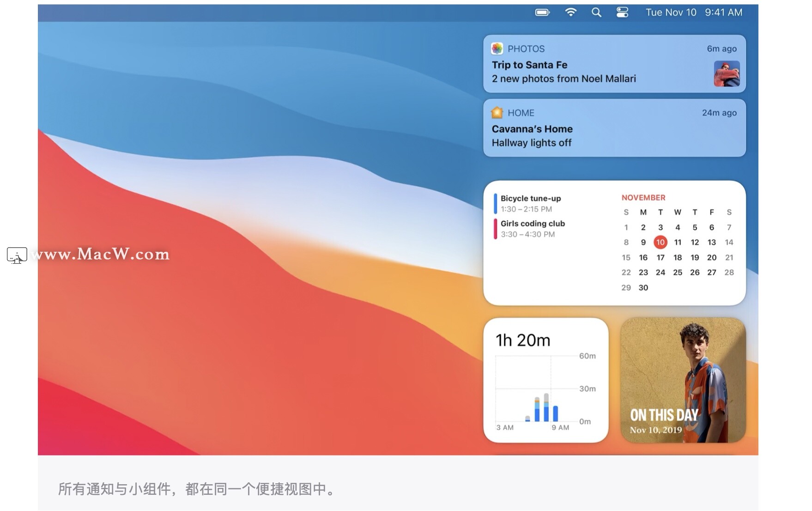Open the Wi-Fi menu icon
The height and width of the screenshot is (511, 812).
click(x=571, y=12)
